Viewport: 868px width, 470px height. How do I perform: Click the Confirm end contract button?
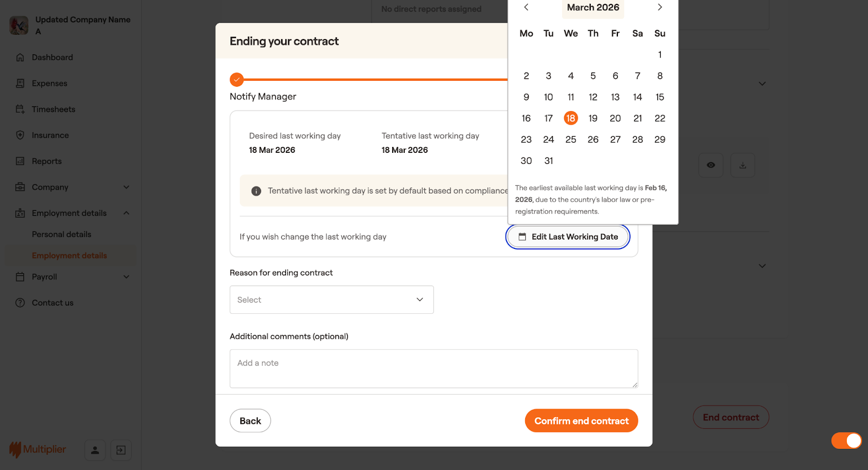click(x=581, y=421)
